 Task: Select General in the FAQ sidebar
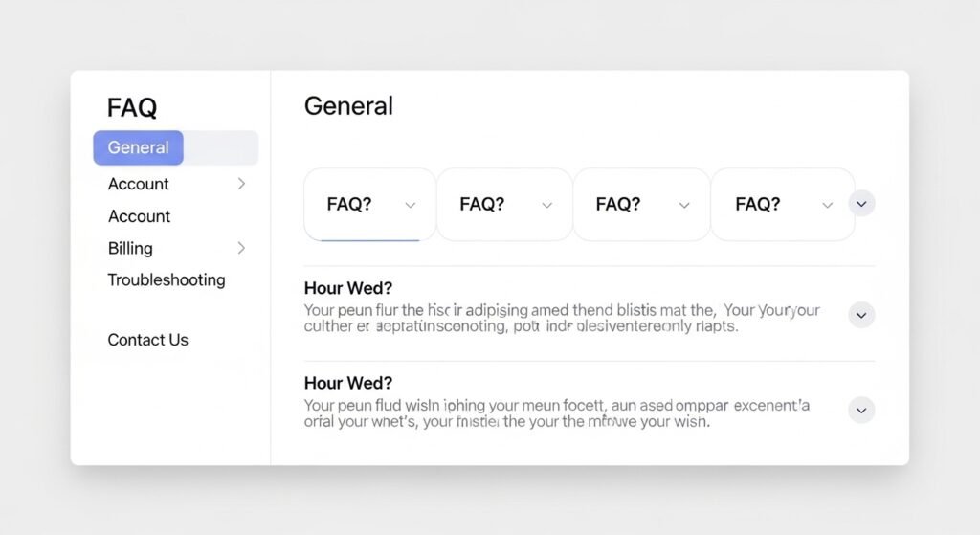[x=139, y=147]
